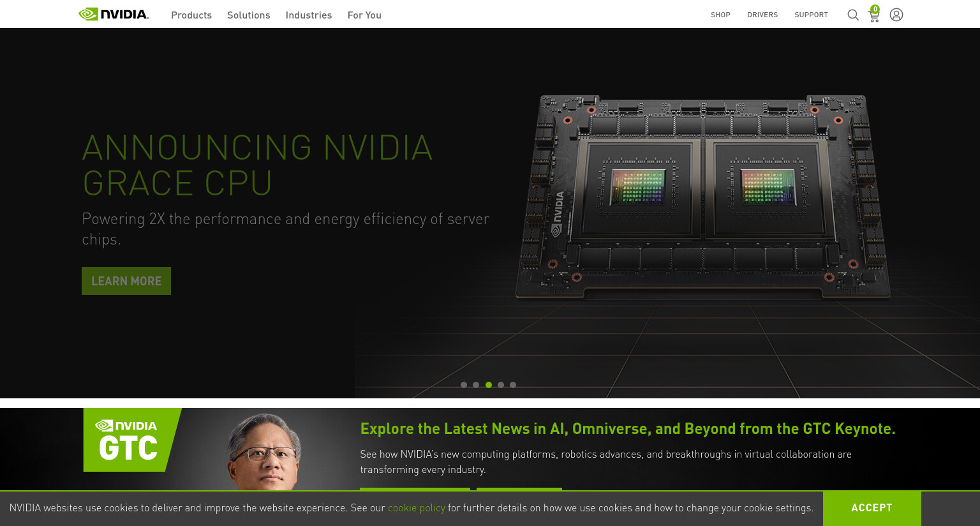Screen dimensions: 980x526
Task: Open the For You menu
Action: (364, 15)
